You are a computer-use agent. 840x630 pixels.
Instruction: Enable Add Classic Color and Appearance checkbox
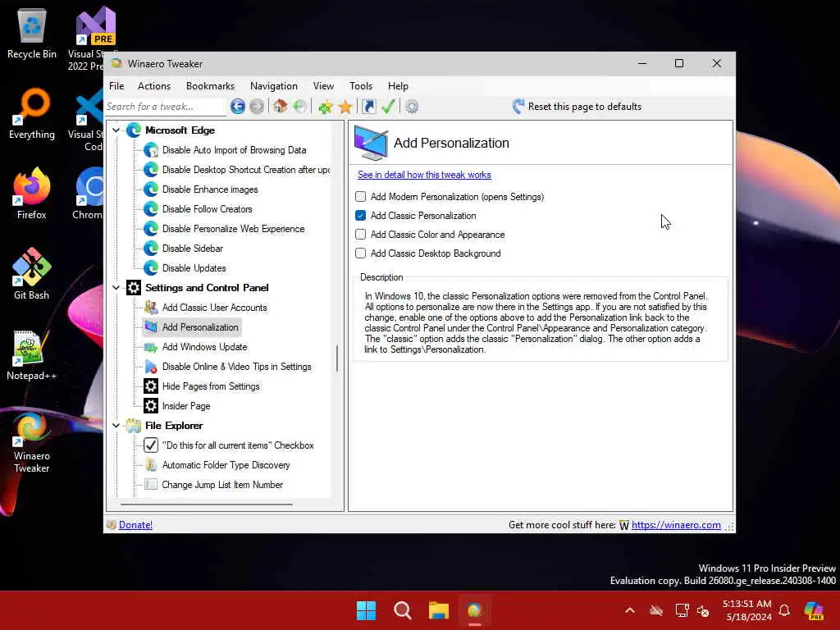pos(361,235)
